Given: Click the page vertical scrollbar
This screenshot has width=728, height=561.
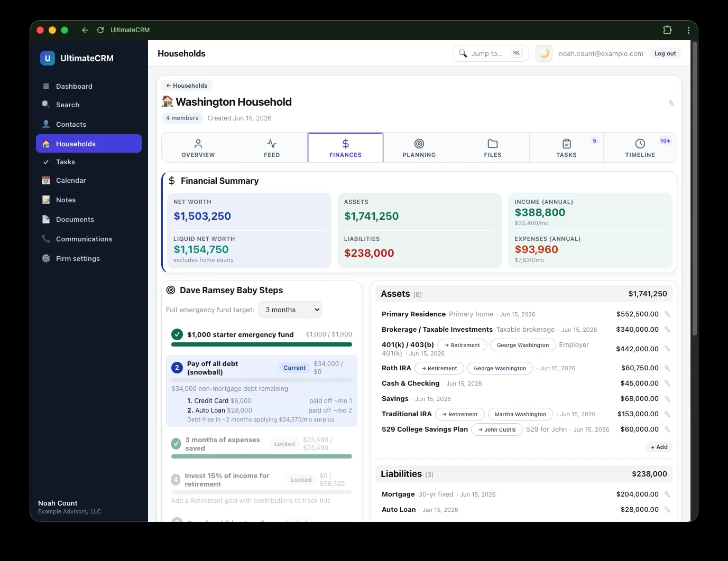Looking at the screenshot, I should point(694,188).
